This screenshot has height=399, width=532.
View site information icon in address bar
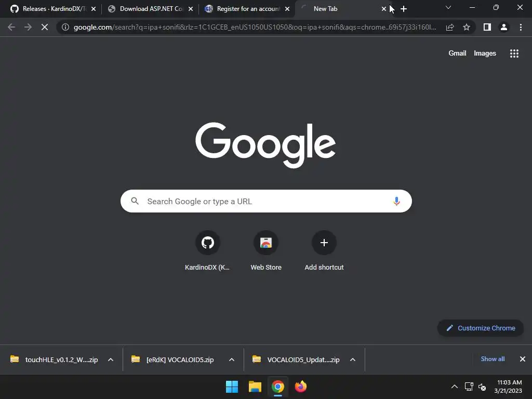[x=65, y=27]
